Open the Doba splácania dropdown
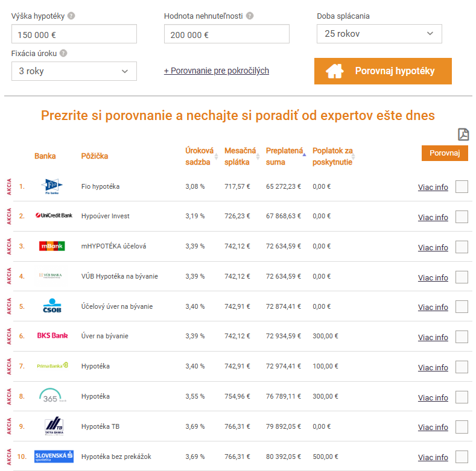The image size is (476, 471). (x=379, y=34)
